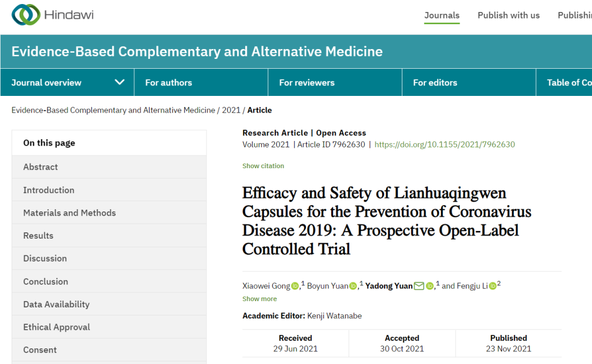Jump to Abstract section

[x=40, y=167]
